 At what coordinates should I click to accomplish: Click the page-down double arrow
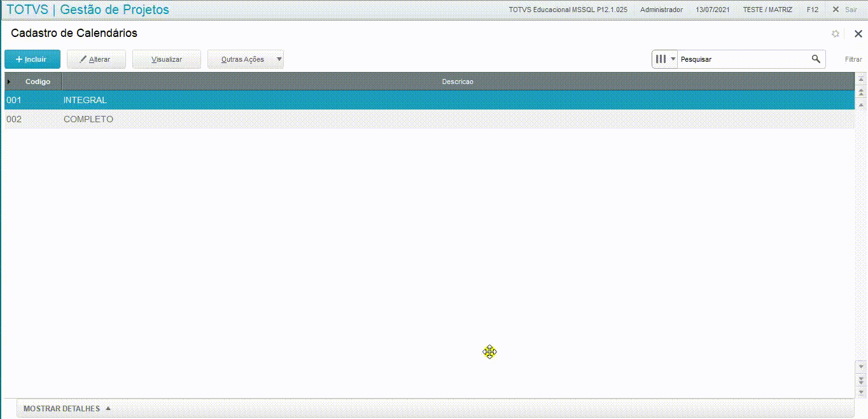pyautogui.click(x=861, y=380)
